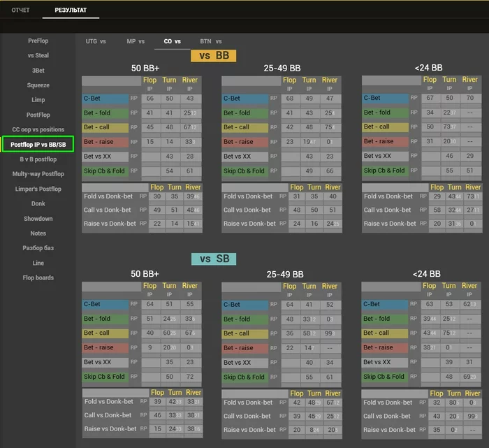The height and width of the screenshot is (448, 489).
Task: Click River column header, vs BB 25-49 BB
Action: (x=330, y=80)
